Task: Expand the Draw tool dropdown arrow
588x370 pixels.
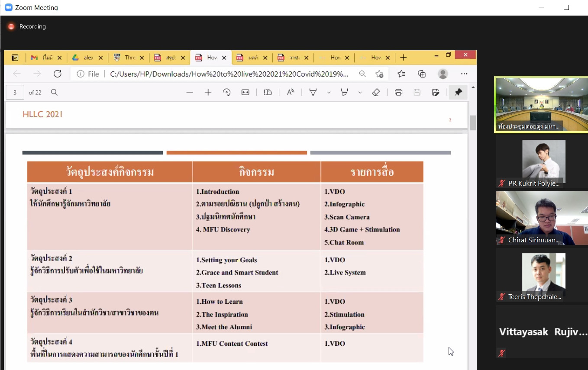Action: pos(329,92)
